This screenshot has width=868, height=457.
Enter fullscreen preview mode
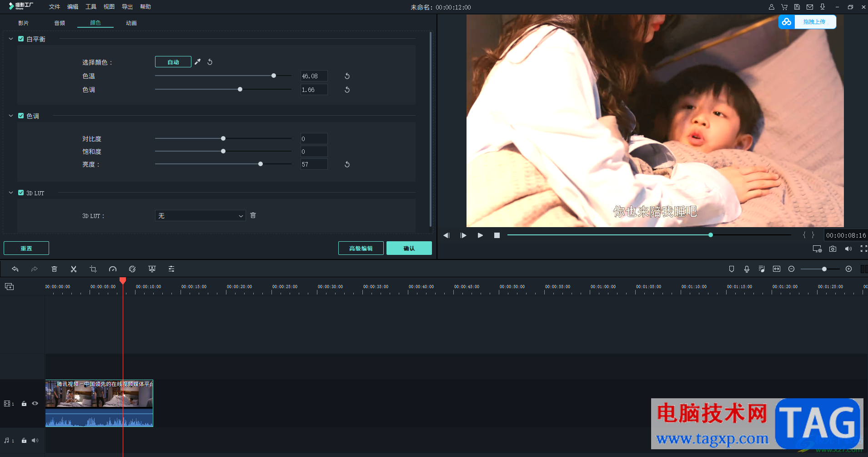pyautogui.click(x=863, y=249)
